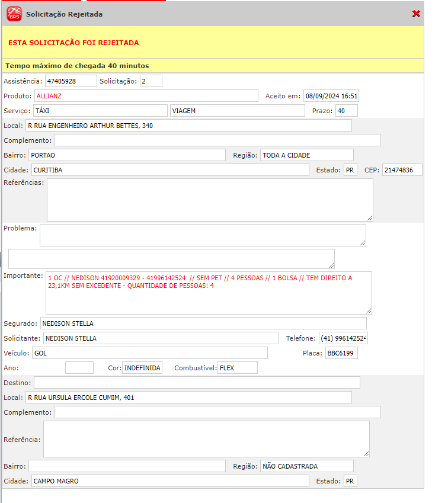Click the Região field NÃO CADASTRADA
The image size is (448, 503).
tap(307, 466)
